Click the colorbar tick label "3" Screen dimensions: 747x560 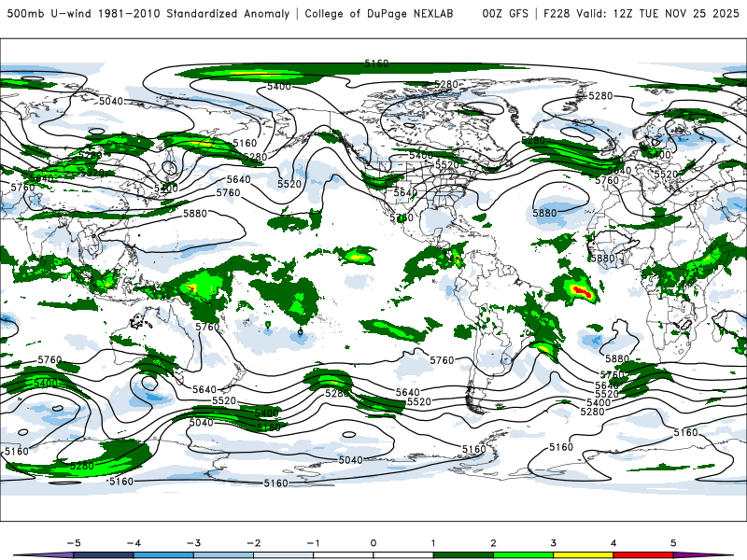[553, 543]
